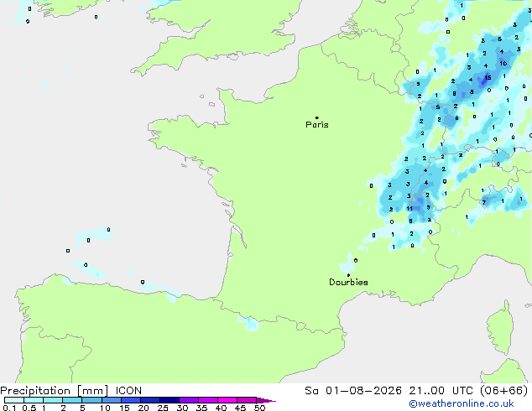Click the Dourbies town label
Screen dimensions: 532x411
coord(348,282)
